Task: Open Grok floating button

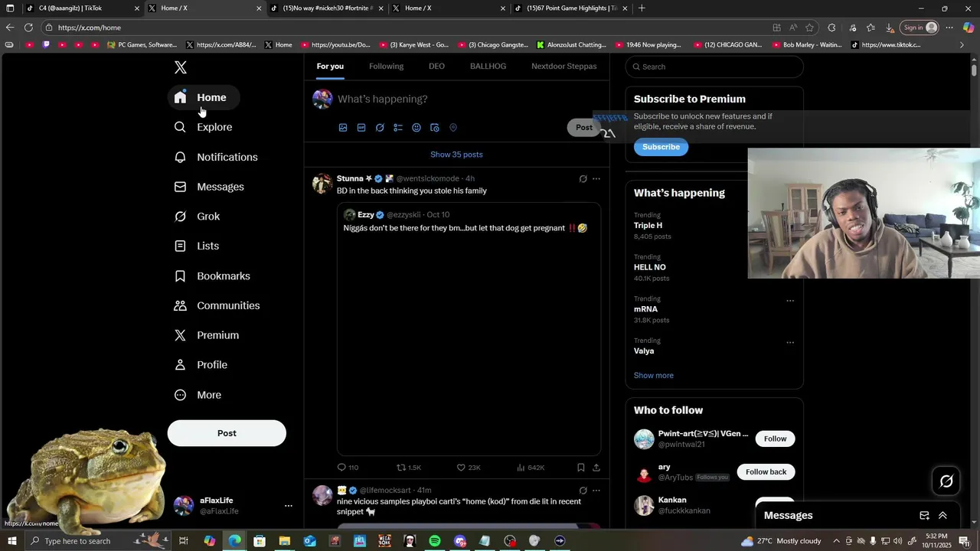Action: (x=946, y=481)
